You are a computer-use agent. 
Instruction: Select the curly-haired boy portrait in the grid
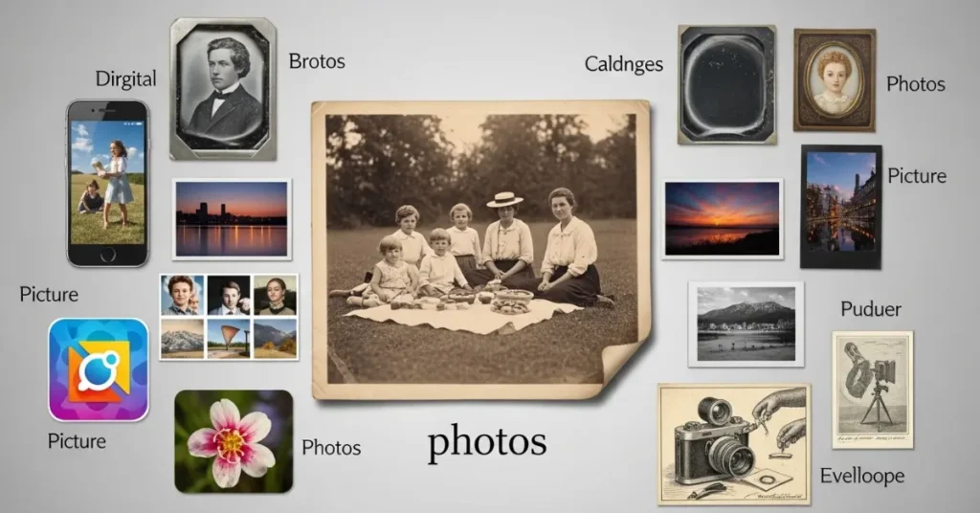click(183, 295)
